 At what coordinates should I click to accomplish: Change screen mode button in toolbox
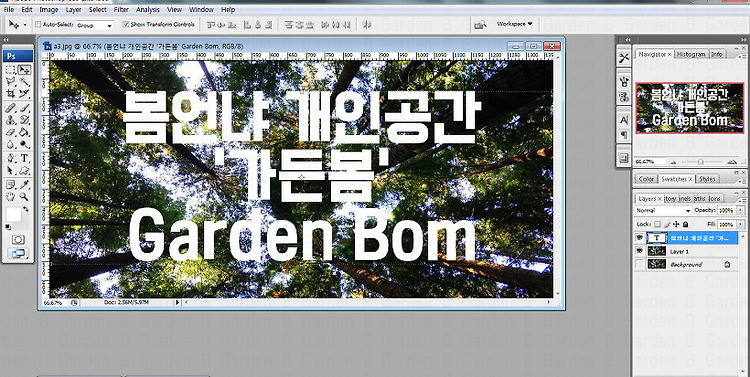pyautogui.click(x=18, y=254)
